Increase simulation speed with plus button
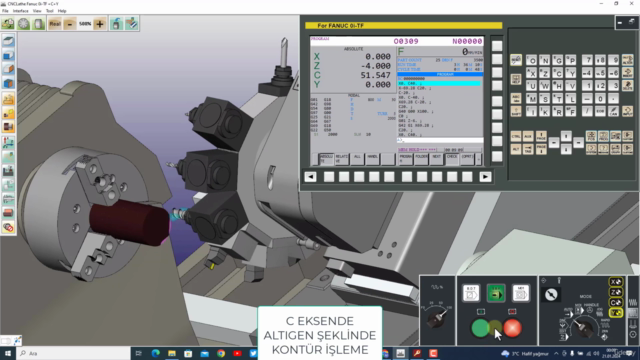Screen dimensions: 640x360 click(x=100, y=24)
